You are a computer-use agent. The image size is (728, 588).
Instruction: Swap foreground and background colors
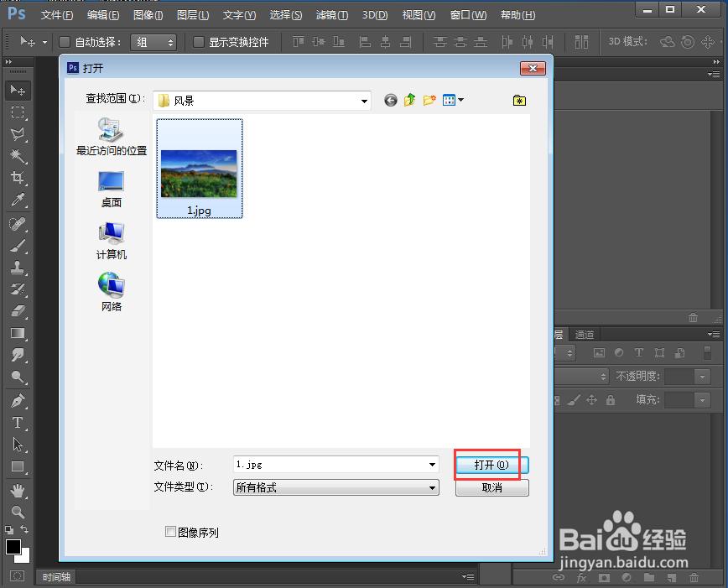(x=24, y=529)
